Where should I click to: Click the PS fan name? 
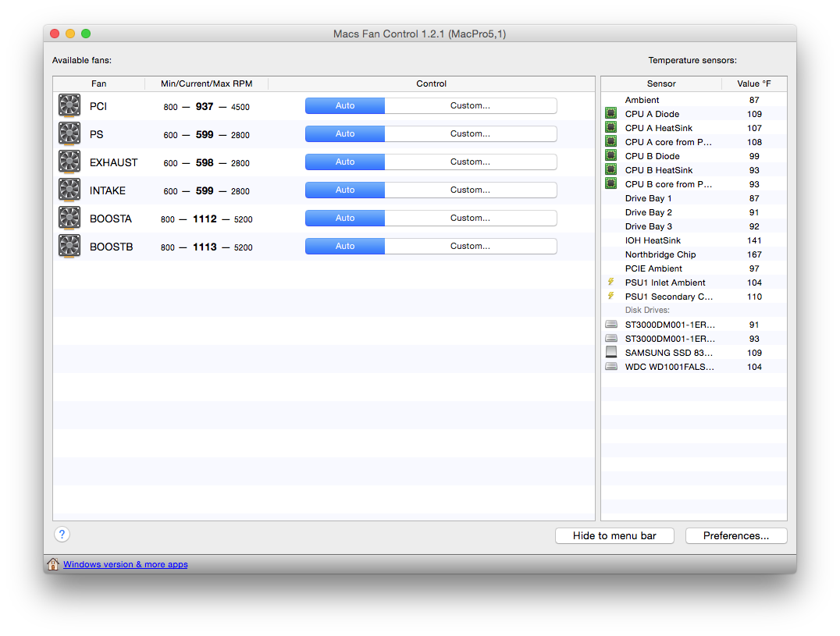(x=97, y=134)
